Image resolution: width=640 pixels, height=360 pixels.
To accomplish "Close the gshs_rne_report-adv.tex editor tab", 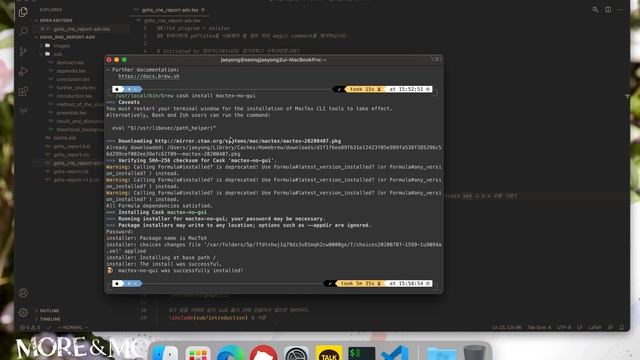I will 203,10.
